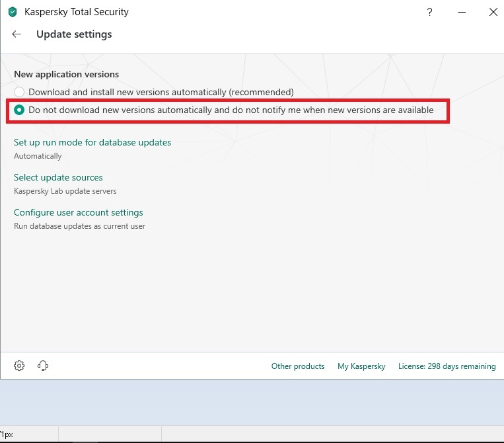Viewport: 504px width, 443px height.
Task: Go back using the left arrow icon
Action: point(17,34)
